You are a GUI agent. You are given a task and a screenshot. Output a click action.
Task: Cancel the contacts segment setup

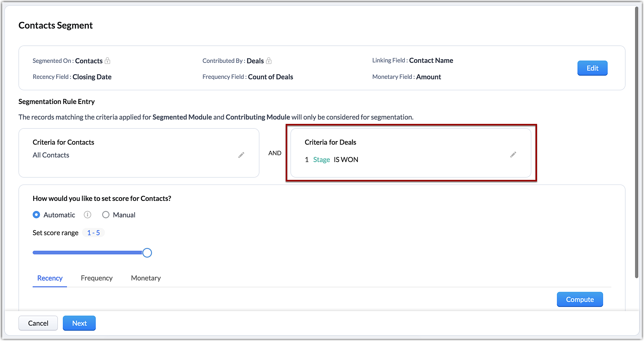click(x=38, y=323)
